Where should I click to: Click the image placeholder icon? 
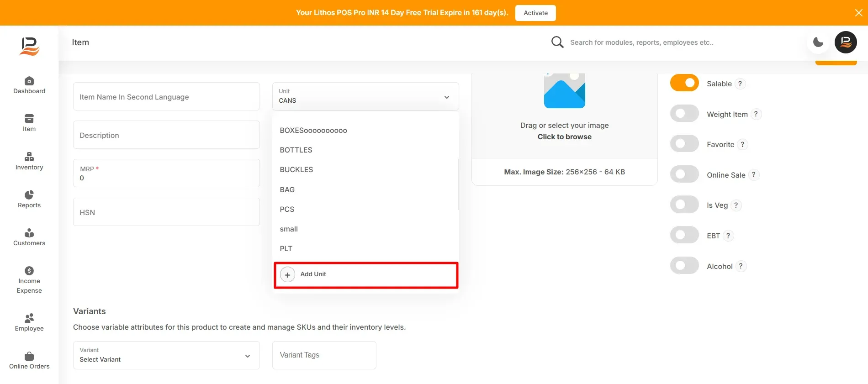click(x=565, y=90)
